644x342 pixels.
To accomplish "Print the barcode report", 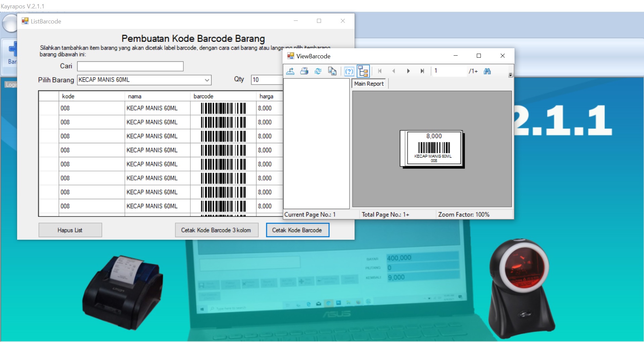I will [304, 71].
